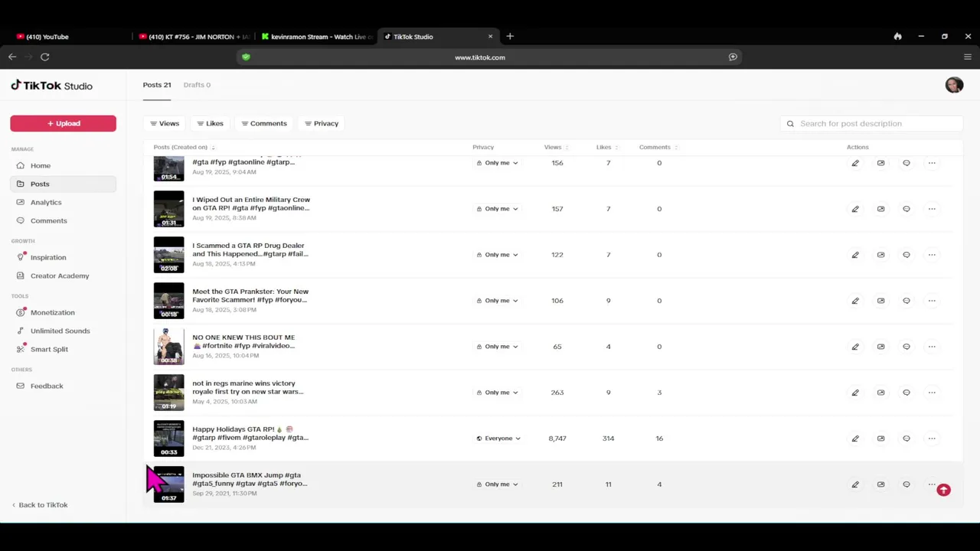Screen dimensions: 980x551
Task: Open Unlimited Sounds in the sidebar
Action: coord(63,331)
